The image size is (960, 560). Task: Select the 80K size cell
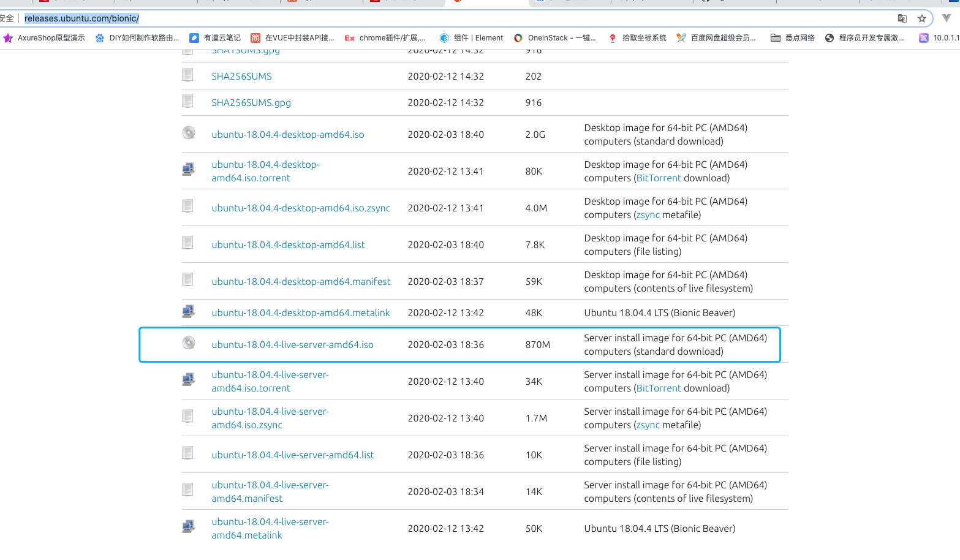pos(534,172)
